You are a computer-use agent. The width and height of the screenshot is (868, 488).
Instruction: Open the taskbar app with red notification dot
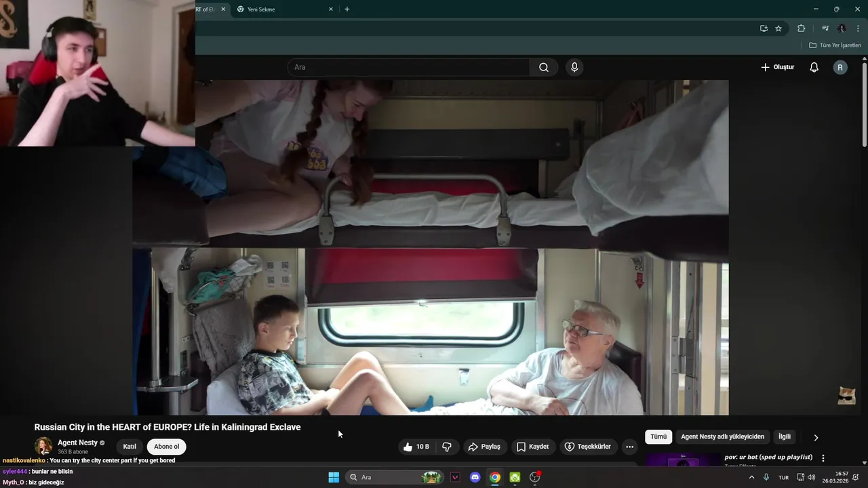[x=535, y=477]
